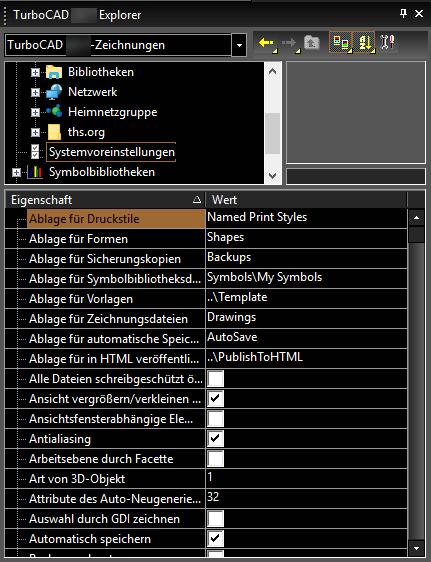Select Heimnetzgruppe in the tree
This screenshot has height=562, width=431.
click(x=112, y=112)
